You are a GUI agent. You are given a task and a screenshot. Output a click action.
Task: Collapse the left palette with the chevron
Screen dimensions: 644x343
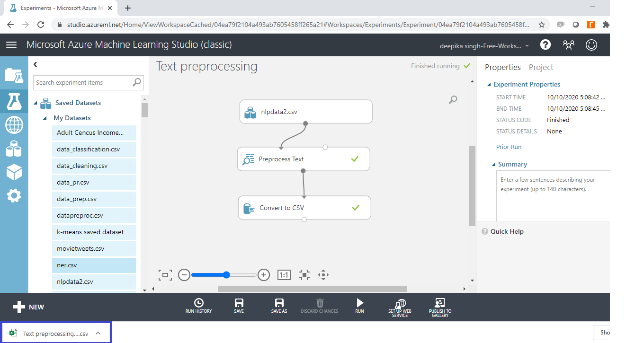[x=36, y=64]
